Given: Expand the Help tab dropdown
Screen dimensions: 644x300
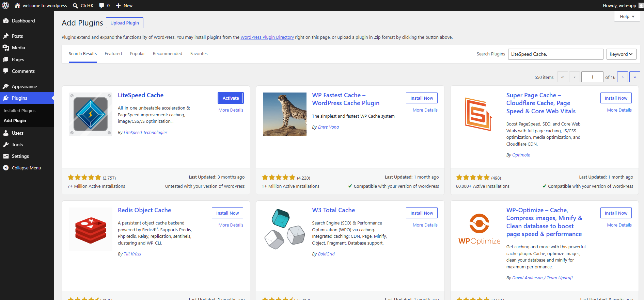Looking at the screenshot, I should click(627, 16).
